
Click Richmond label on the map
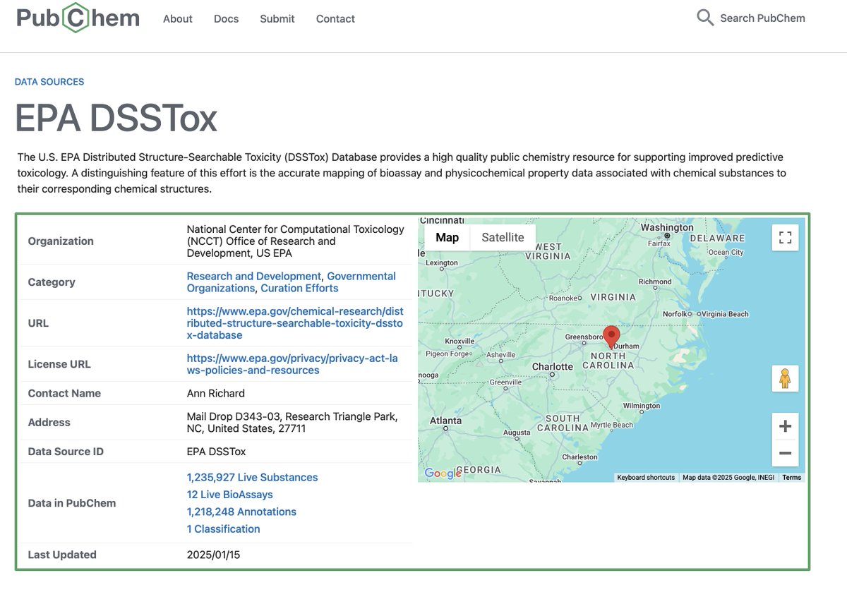tap(655, 282)
